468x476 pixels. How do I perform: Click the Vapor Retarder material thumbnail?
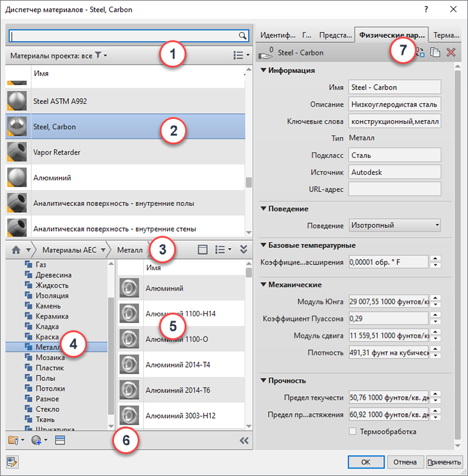(17, 152)
